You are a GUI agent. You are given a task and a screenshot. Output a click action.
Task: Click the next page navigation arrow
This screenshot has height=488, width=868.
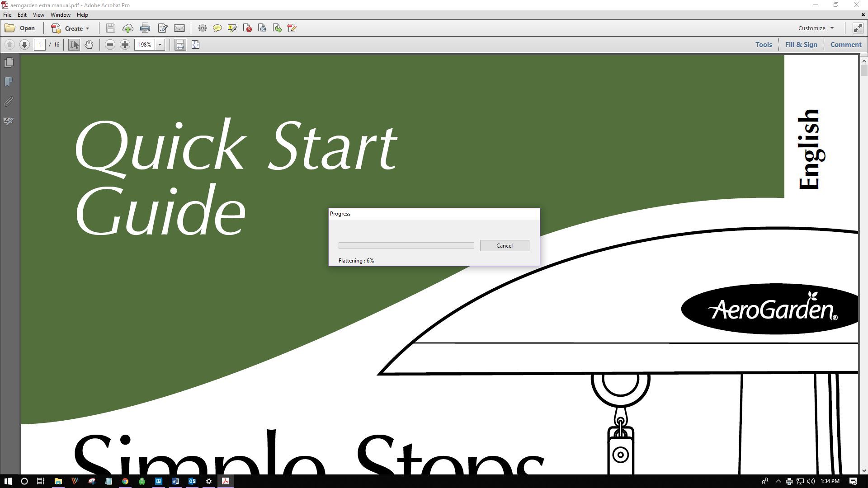24,44
